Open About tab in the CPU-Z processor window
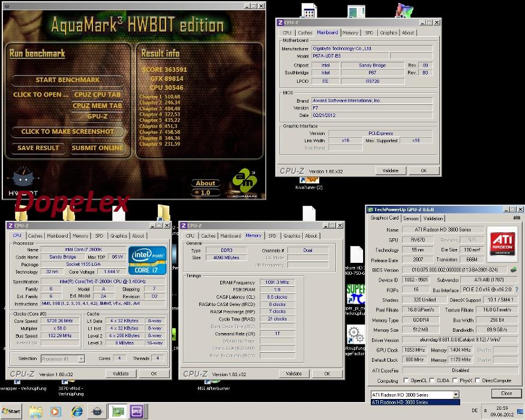 click(x=138, y=236)
